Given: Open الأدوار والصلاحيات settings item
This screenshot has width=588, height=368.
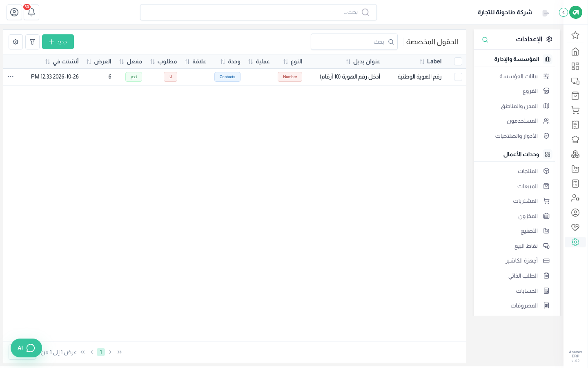Looking at the screenshot, I should pos(517,136).
